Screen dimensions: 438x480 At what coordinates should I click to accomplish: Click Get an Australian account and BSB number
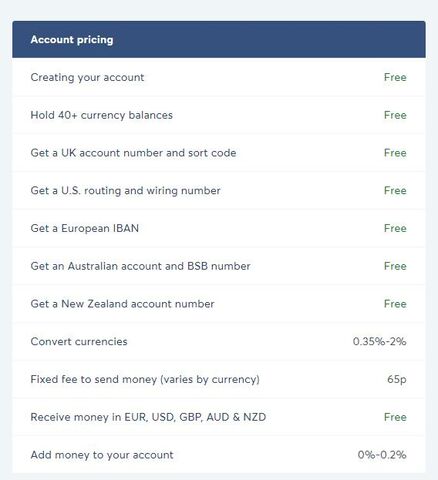point(140,266)
